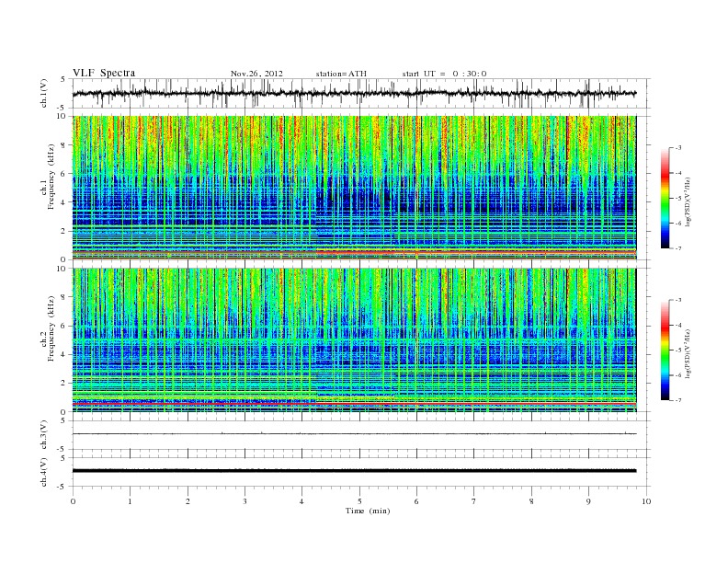Select the "Time (min)" x-axis label

click(x=368, y=511)
